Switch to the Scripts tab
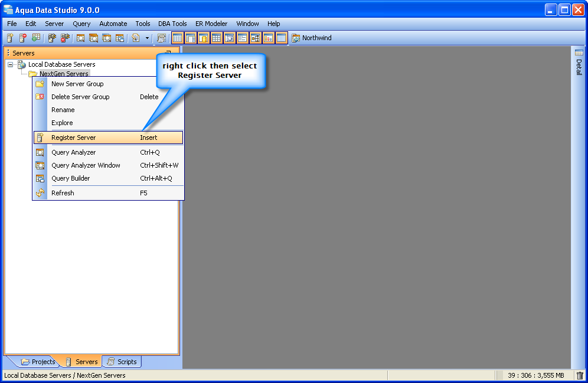The image size is (588, 383). 122,362
